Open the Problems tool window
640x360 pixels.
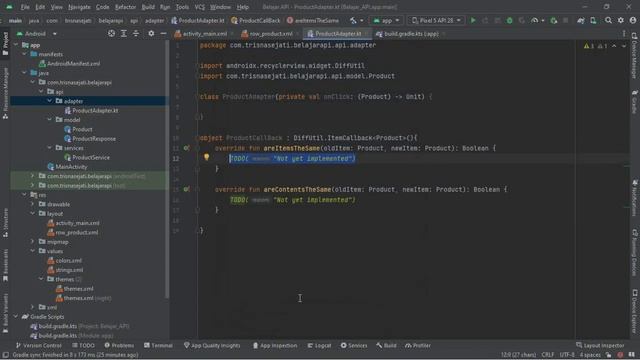click(119, 345)
